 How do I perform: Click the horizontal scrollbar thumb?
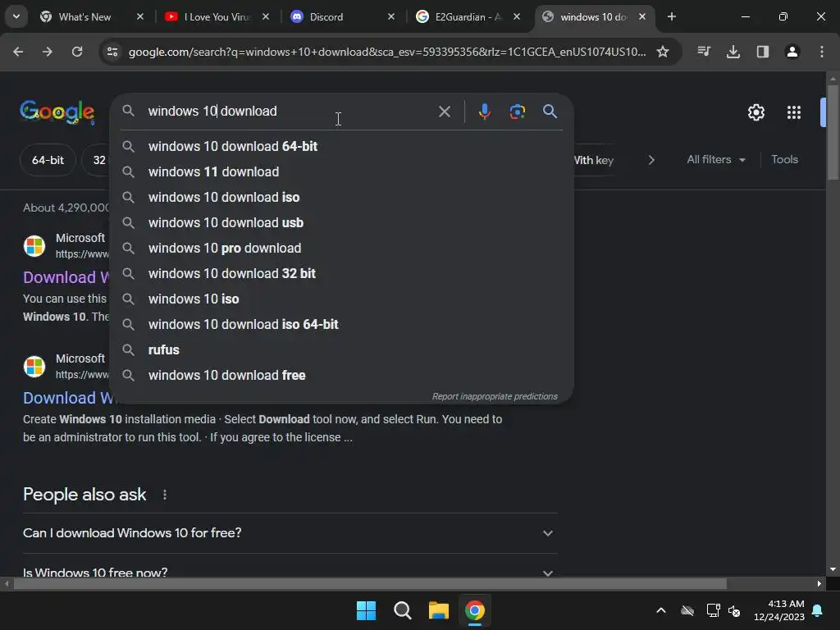(370, 583)
